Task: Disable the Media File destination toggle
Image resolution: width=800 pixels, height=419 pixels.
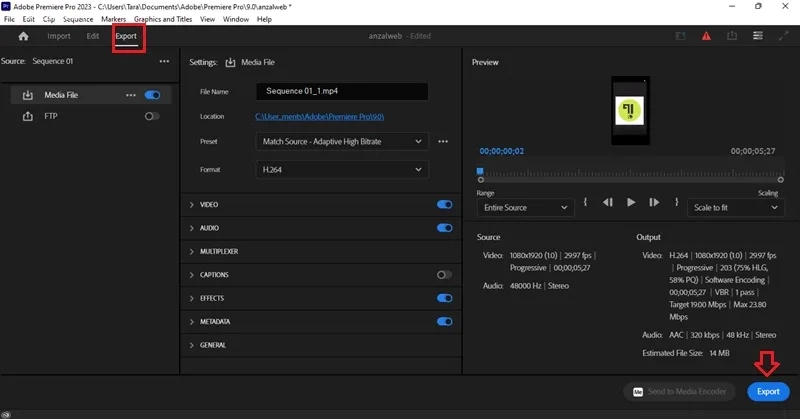Action: click(x=152, y=95)
